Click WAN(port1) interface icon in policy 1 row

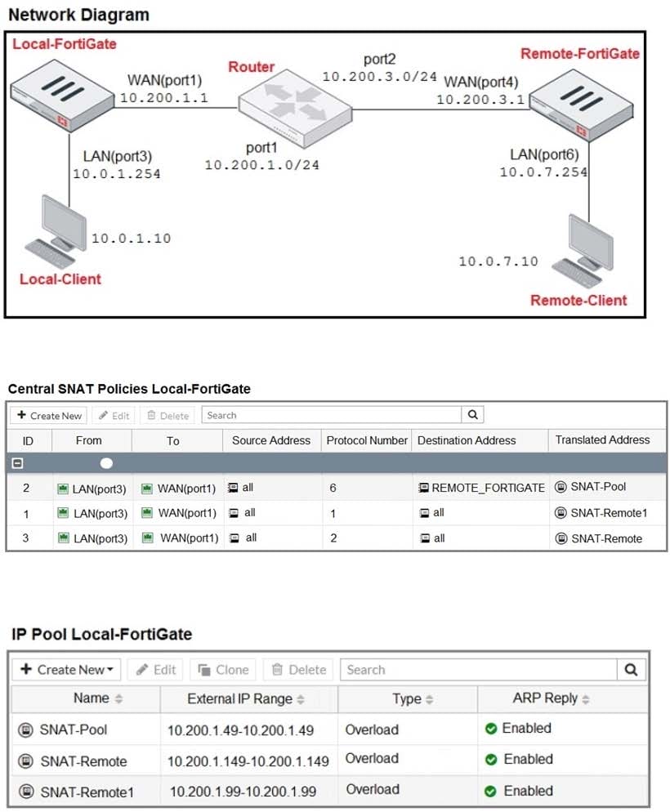147,513
